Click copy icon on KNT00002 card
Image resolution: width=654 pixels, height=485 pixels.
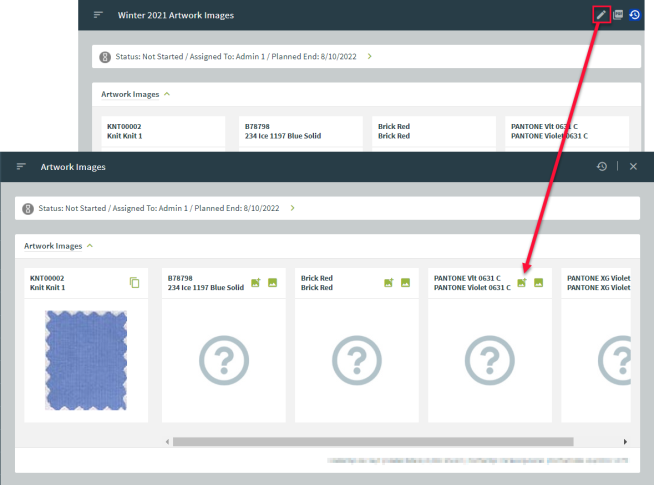click(x=135, y=283)
